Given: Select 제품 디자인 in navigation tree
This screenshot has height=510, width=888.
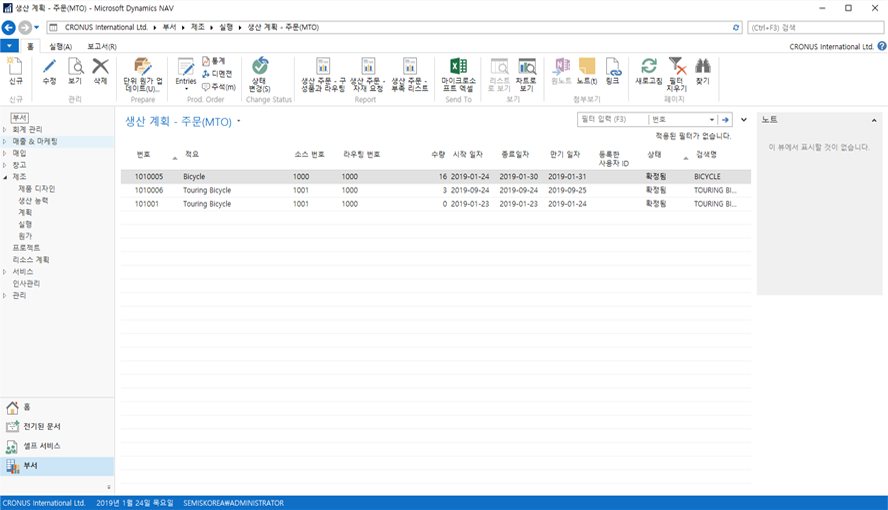Looking at the screenshot, I should click(37, 188).
